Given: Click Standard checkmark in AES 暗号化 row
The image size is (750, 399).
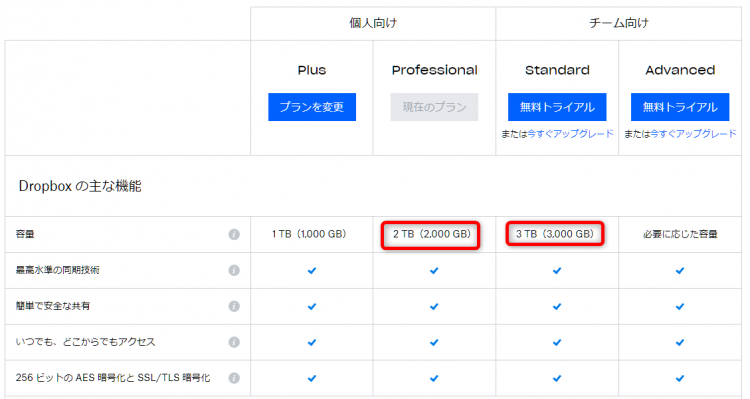Looking at the screenshot, I should pos(557,378).
